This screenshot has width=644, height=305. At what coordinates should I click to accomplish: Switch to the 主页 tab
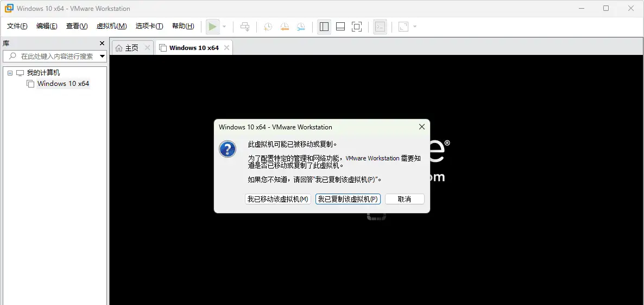131,48
